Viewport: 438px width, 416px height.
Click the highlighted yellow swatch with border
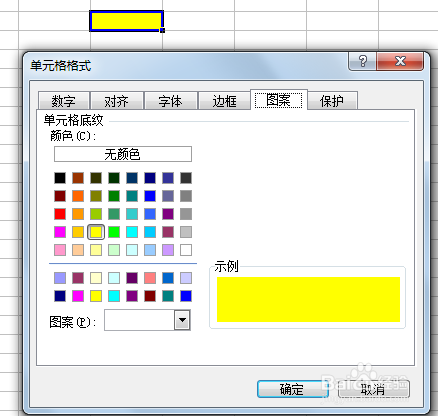(x=96, y=232)
